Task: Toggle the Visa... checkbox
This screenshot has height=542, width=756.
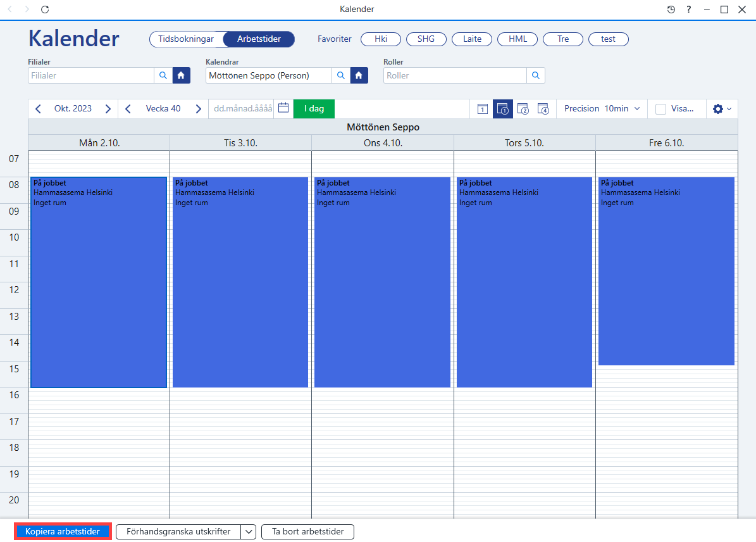Action: pos(660,109)
